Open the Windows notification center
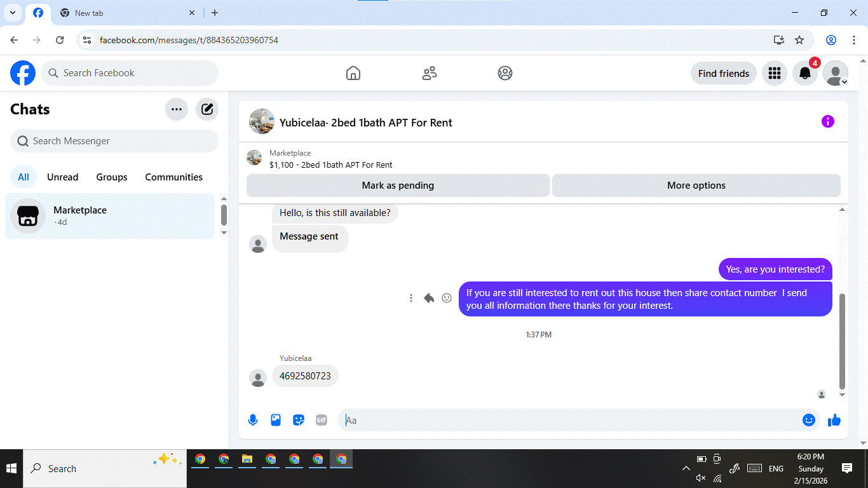Viewport: 868px width, 488px height. tap(847, 468)
